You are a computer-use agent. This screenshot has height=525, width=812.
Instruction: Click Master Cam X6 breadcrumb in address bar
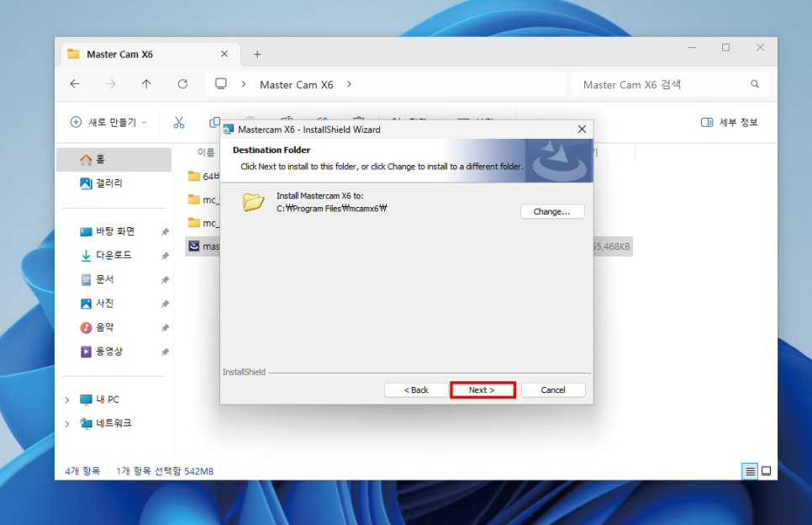click(x=296, y=84)
